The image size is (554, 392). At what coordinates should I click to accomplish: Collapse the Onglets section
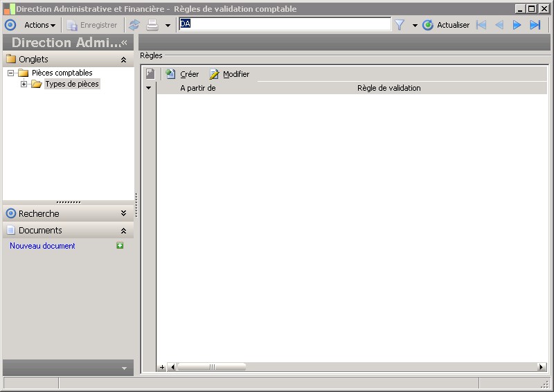tap(124, 60)
